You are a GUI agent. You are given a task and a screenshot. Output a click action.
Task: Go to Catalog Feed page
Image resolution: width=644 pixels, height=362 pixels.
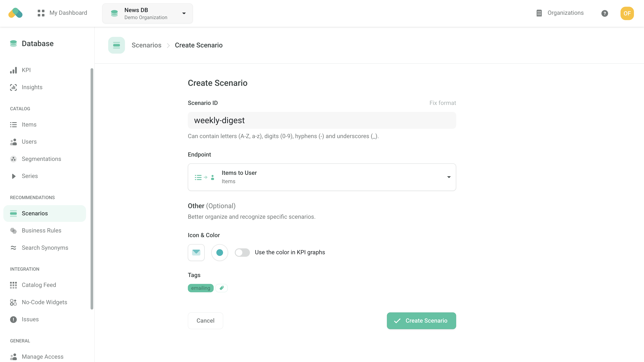pos(39,285)
